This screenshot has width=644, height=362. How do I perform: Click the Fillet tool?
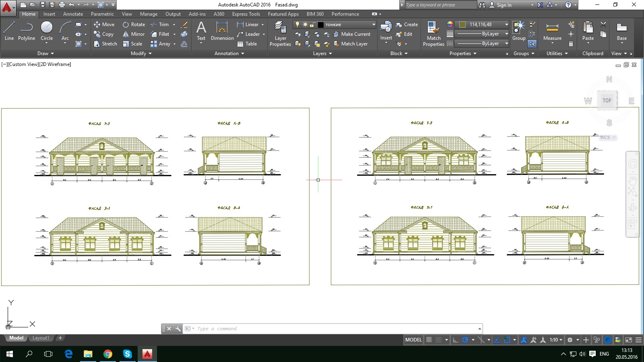160,34
